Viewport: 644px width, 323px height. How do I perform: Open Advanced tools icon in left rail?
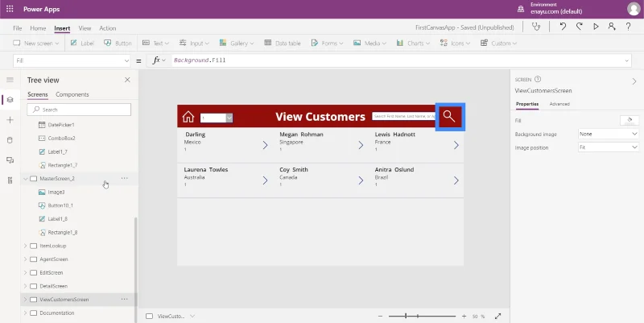(10, 180)
